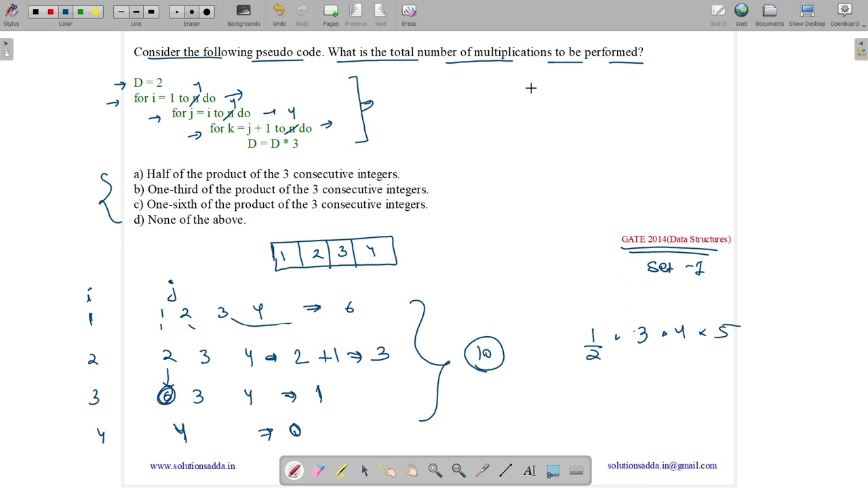
Task: Click the 'D = D * 3' code line
Action: tap(273, 144)
